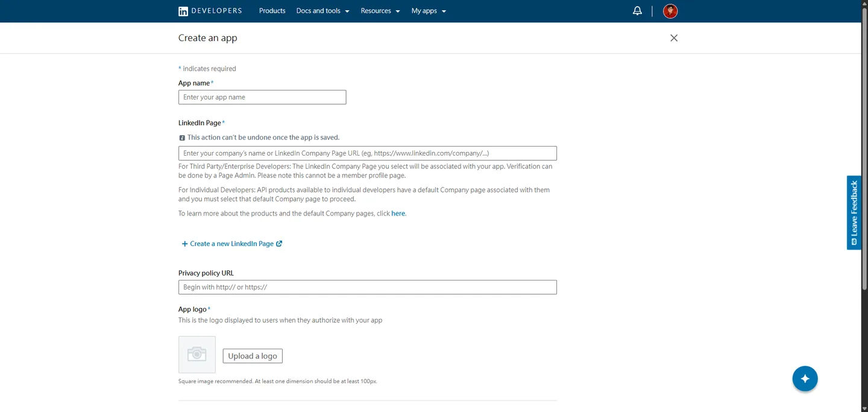Click the external link icon beside Create a new LinkedIn Page
868x412 pixels.
click(x=279, y=244)
